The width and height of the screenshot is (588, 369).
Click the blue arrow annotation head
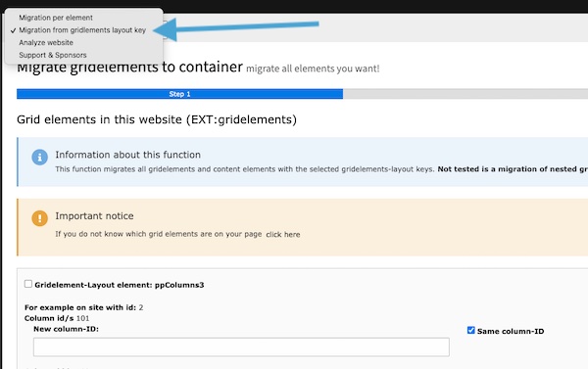click(x=166, y=29)
